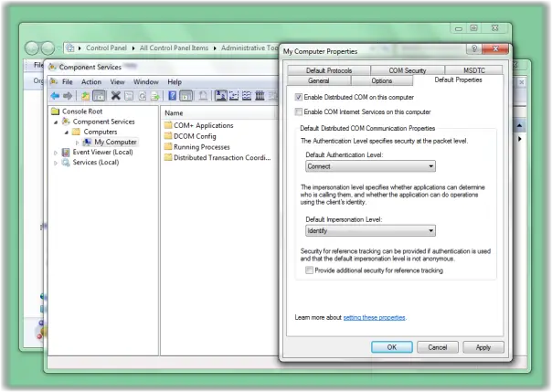This screenshot has height=392, width=552.
Task: Click the large icons view toolbar icon
Action: pyautogui.click(x=221, y=96)
